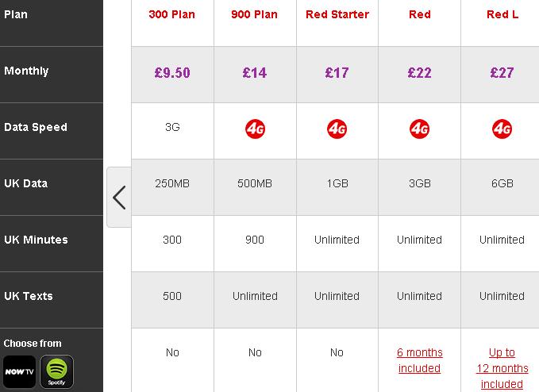Click the Spotify icon
The image size is (539, 392).
pos(56,371)
